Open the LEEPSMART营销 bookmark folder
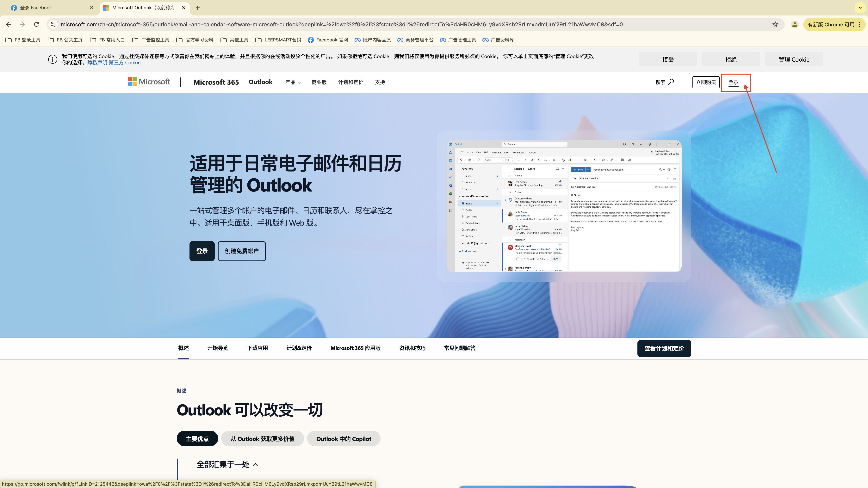The image size is (868, 488). point(278,40)
